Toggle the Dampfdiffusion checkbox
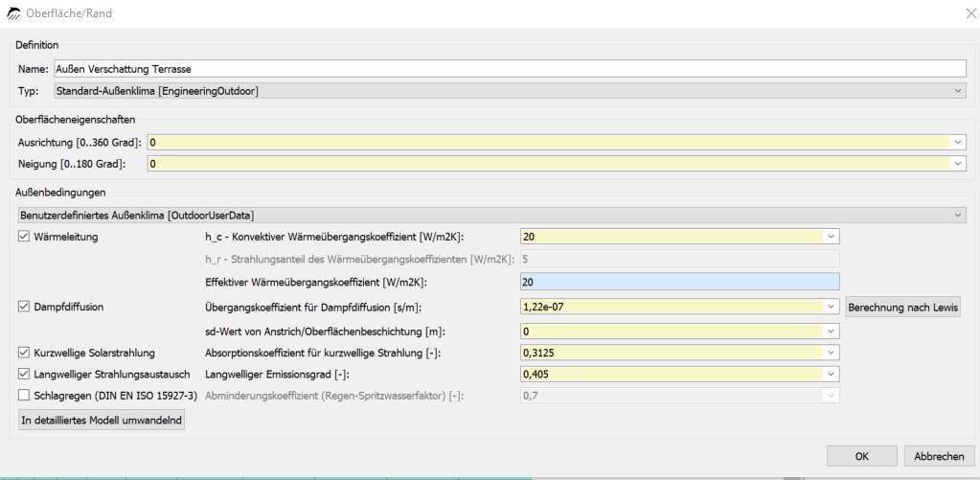This screenshot has height=480, width=980. 24,307
